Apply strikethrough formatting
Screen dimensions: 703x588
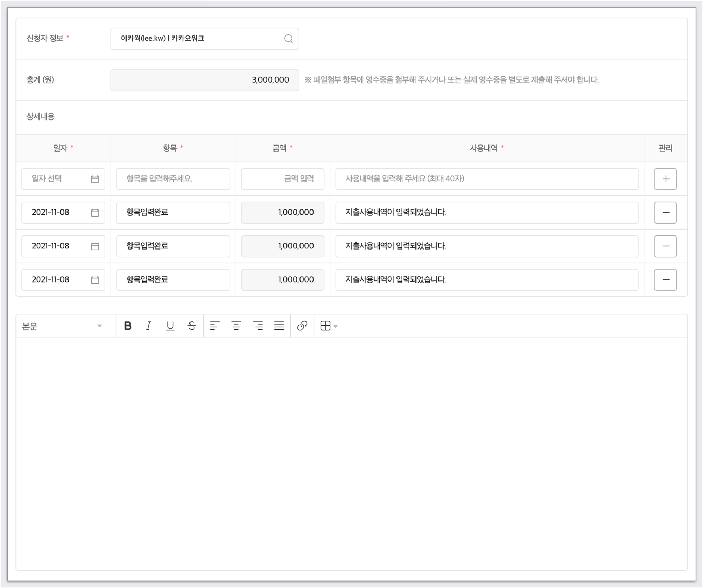pos(192,326)
